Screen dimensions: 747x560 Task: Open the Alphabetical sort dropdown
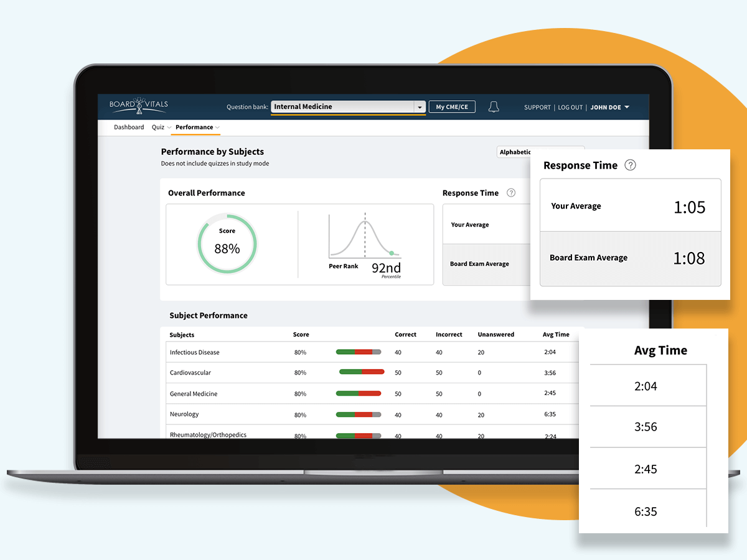pyautogui.click(x=540, y=152)
